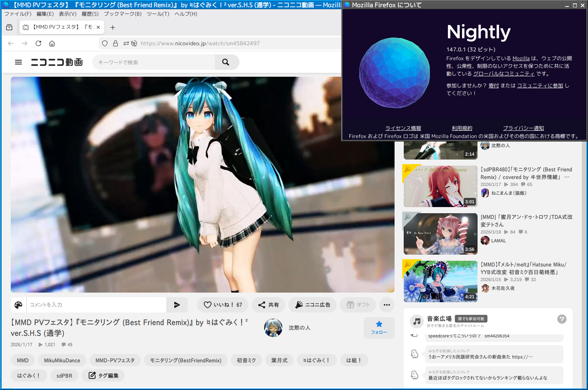Open the ライセンス情報 link
Screen dimensions: 588x390
[403, 128]
